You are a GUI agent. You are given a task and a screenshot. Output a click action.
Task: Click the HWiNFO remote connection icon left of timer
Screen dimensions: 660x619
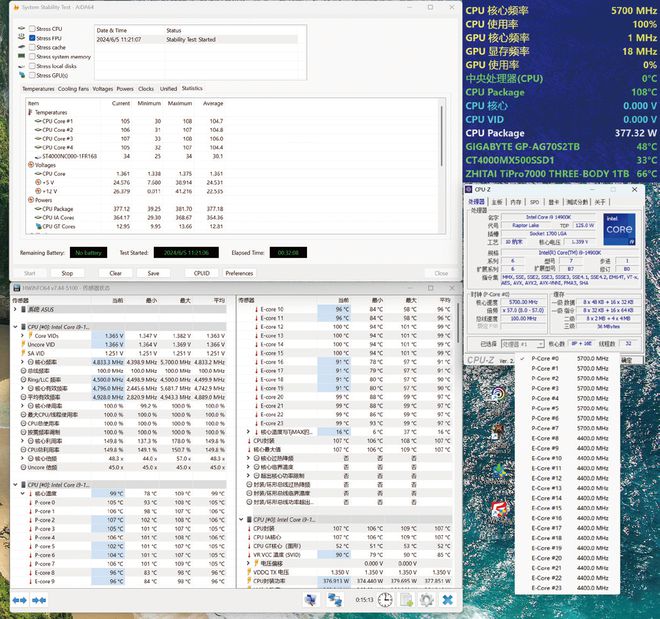(335, 600)
